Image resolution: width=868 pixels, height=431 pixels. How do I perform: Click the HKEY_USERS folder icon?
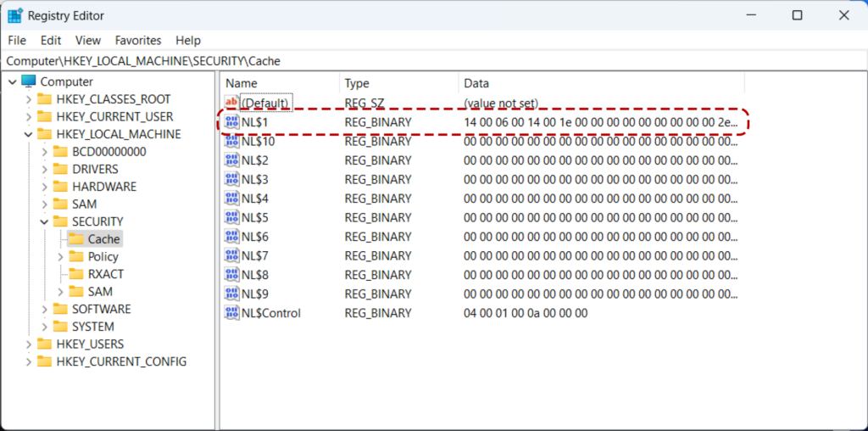pyautogui.click(x=44, y=344)
